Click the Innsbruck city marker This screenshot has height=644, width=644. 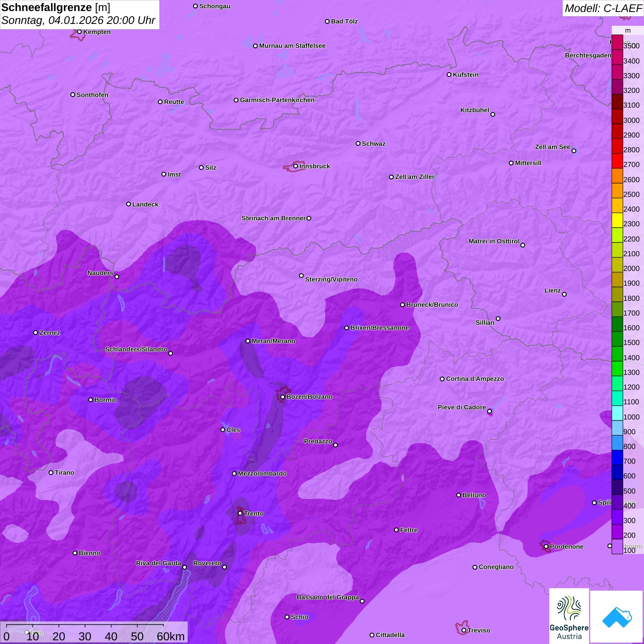[296, 166]
